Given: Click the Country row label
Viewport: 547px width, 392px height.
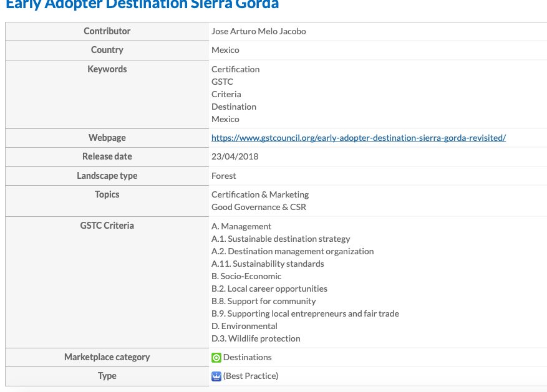Looking at the screenshot, I should (x=107, y=50).
